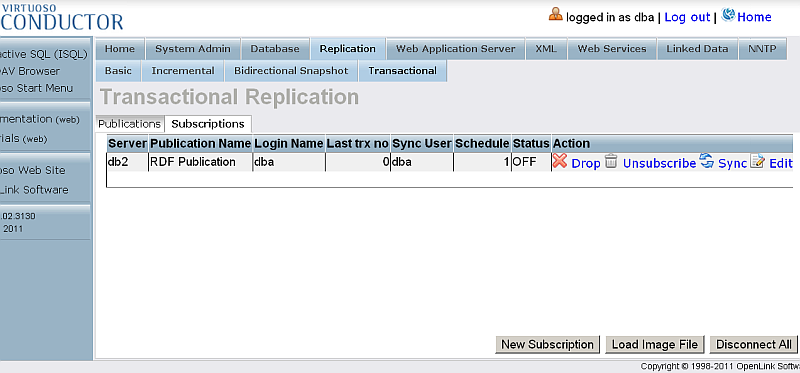Click the Disconnect All button
800x373 pixels.
click(754, 344)
